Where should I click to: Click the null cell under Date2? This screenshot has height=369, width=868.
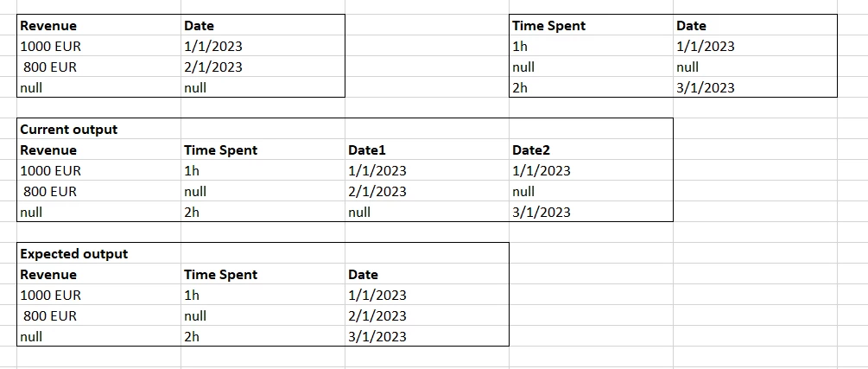pyautogui.click(x=591, y=191)
